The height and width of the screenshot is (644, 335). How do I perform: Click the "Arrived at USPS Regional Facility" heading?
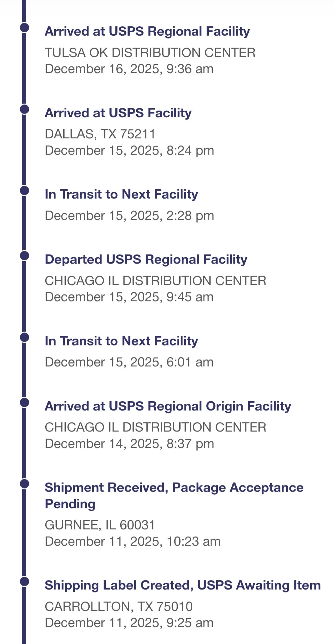coord(147,31)
